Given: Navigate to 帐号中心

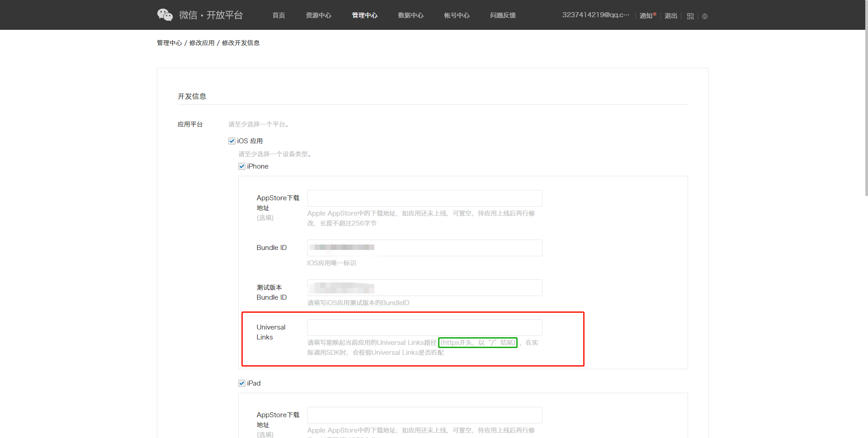Looking at the screenshot, I should point(457,15).
